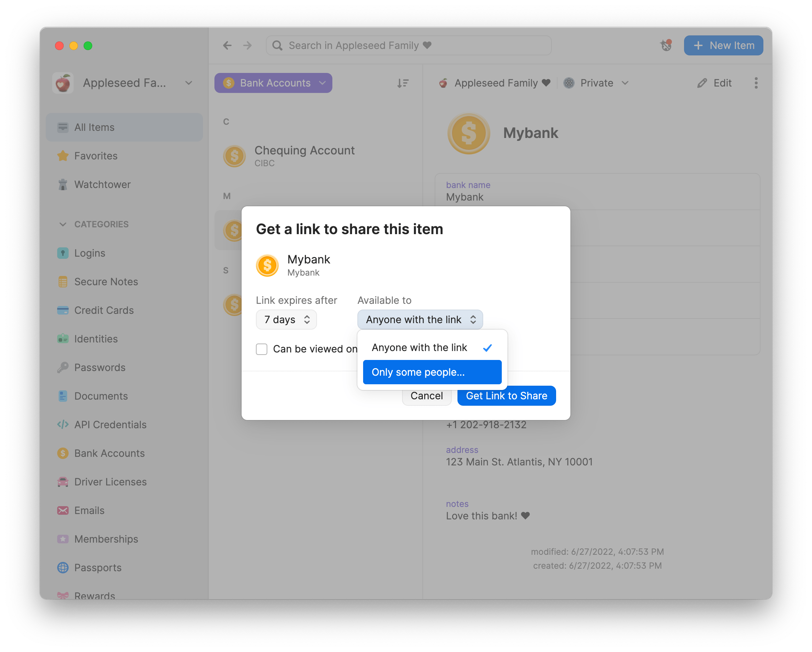The image size is (812, 652).
Task: Select the Secure Notes category
Action: [x=124, y=282]
